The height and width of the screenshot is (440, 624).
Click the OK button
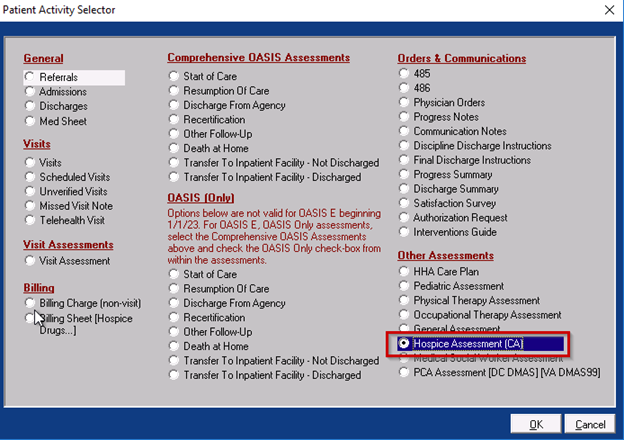click(535, 424)
